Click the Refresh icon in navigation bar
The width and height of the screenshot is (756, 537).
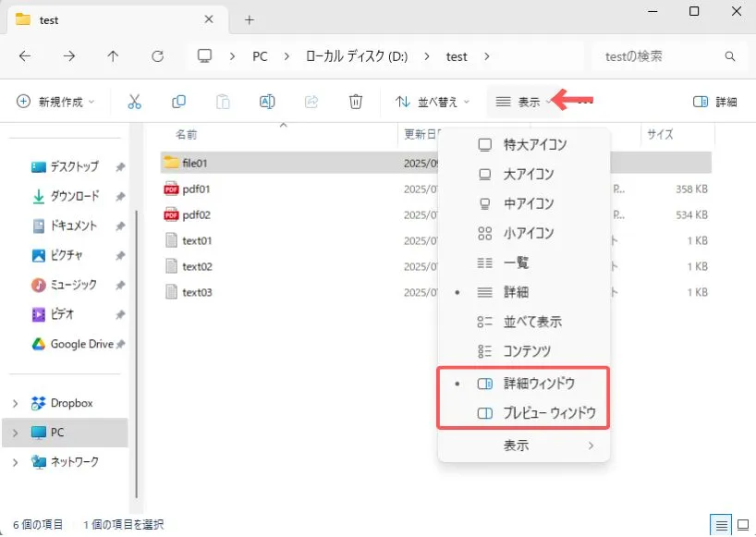[x=157, y=56]
